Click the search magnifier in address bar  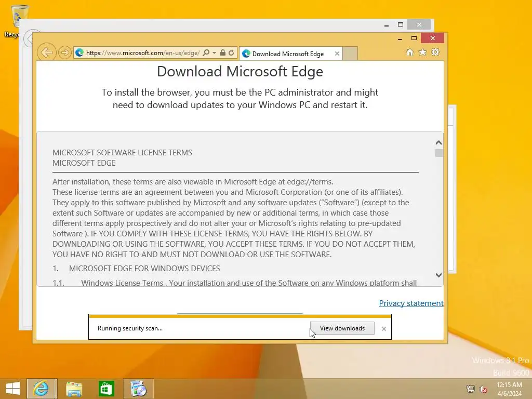[206, 52]
